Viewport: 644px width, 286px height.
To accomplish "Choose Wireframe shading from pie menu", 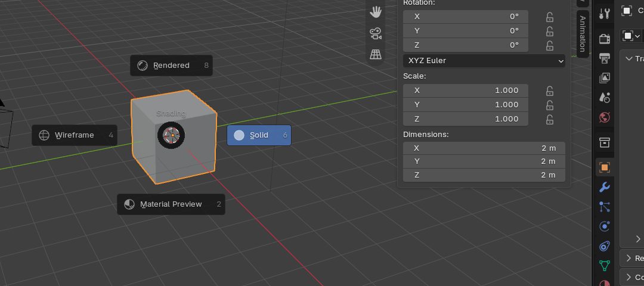I will pos(75,135).
